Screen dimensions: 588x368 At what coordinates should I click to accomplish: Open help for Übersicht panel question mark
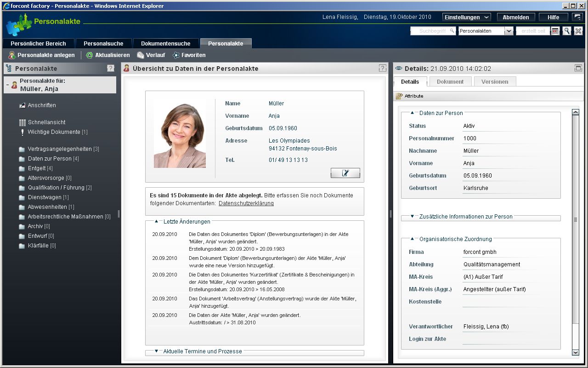point(382,68)
